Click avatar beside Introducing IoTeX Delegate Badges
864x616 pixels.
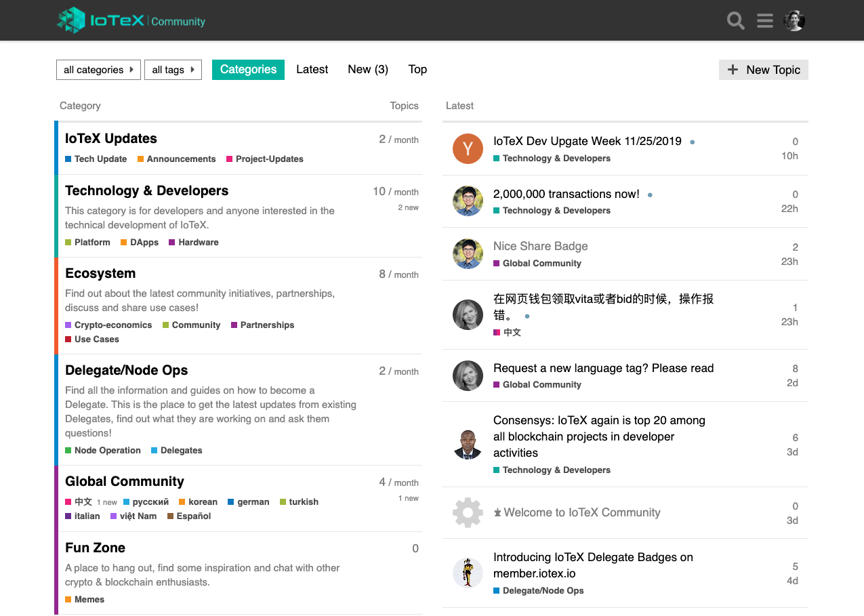(x=468, y=573)
